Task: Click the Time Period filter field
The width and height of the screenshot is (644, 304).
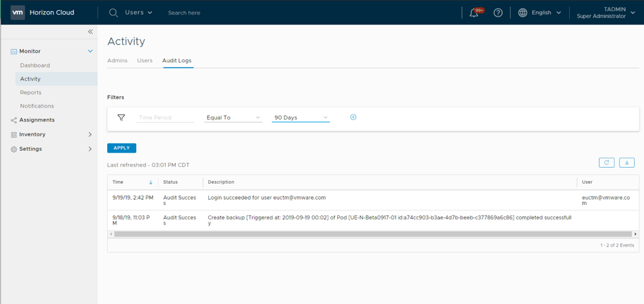Action: click(165, 118)
